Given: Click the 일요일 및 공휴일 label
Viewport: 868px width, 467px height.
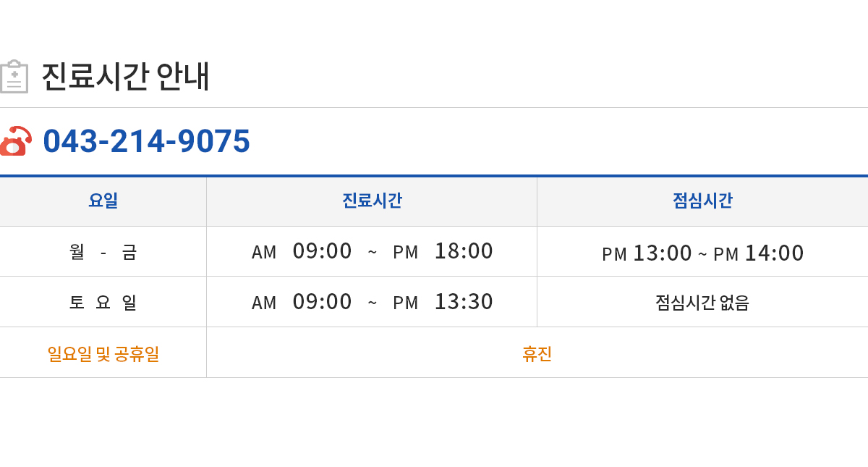Looking at the screenshot, I should click(103, 353).
